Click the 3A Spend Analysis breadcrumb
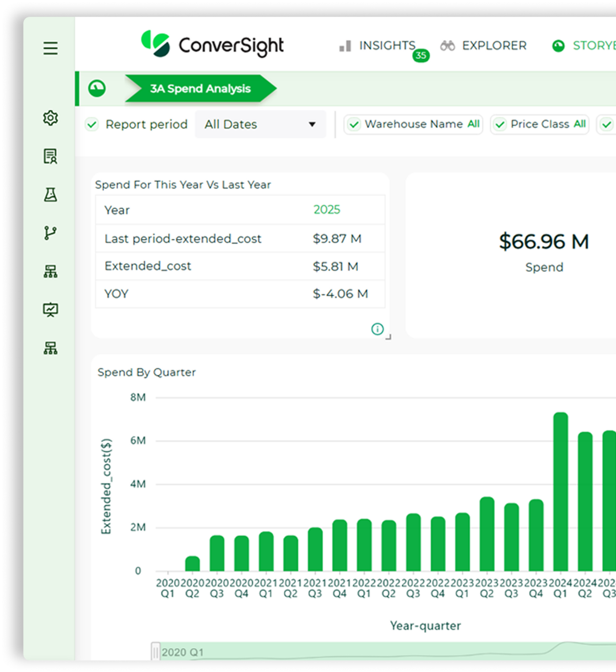Viewport: 616px width, 672px height. click(200, 88)
